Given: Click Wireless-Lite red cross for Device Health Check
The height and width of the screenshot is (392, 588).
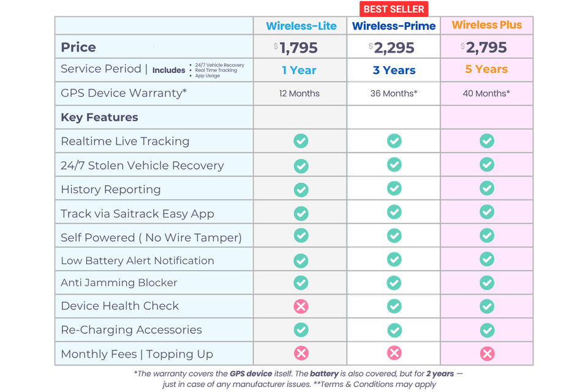Looking at the screenshot, I should (x=301, y=306).
